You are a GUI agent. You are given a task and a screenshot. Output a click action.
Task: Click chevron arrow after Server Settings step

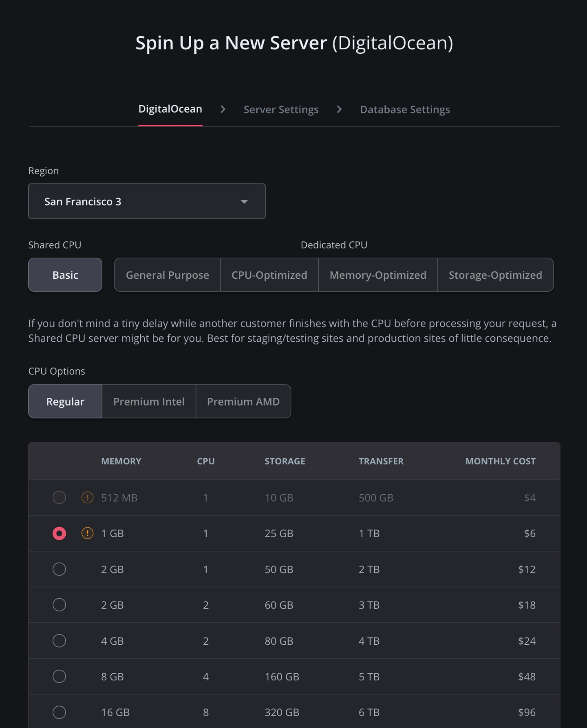[x=339, y=109]
